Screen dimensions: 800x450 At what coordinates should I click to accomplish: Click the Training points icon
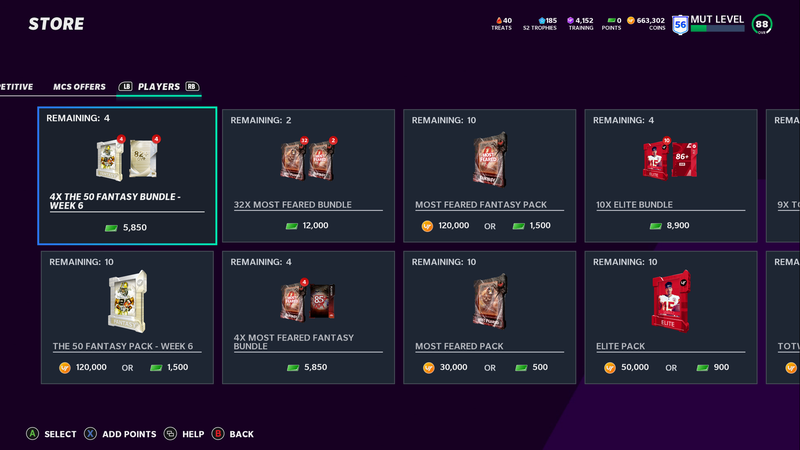click(x=570, y=20)
